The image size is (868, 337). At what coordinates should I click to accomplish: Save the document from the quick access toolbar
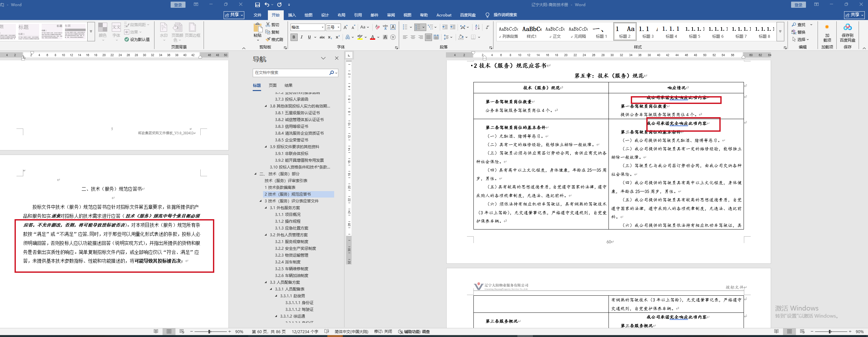click(x=258, y=5)
